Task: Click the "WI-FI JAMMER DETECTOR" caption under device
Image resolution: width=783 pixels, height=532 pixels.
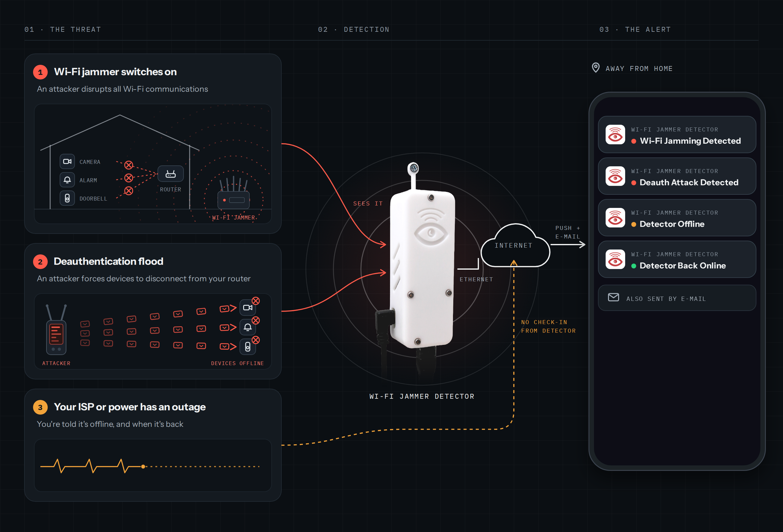Action: coord(422,396)
